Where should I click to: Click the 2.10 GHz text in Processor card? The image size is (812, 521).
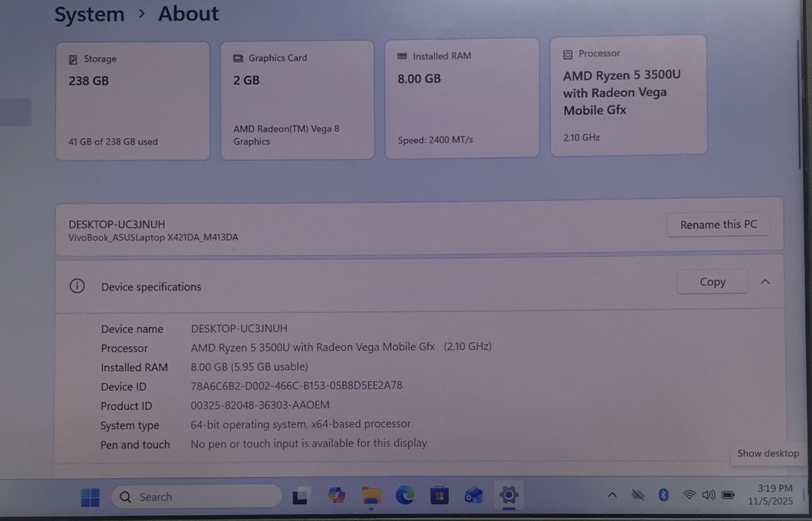point(582,138)
